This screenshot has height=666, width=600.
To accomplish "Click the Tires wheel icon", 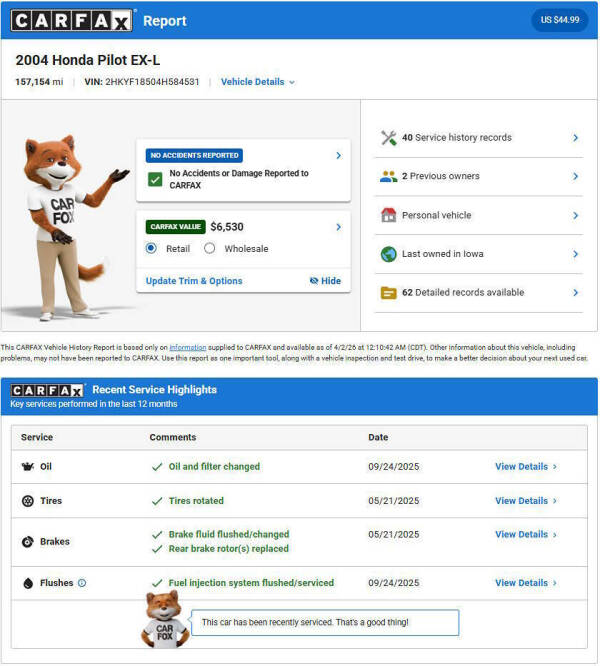I will coord(28,501).
